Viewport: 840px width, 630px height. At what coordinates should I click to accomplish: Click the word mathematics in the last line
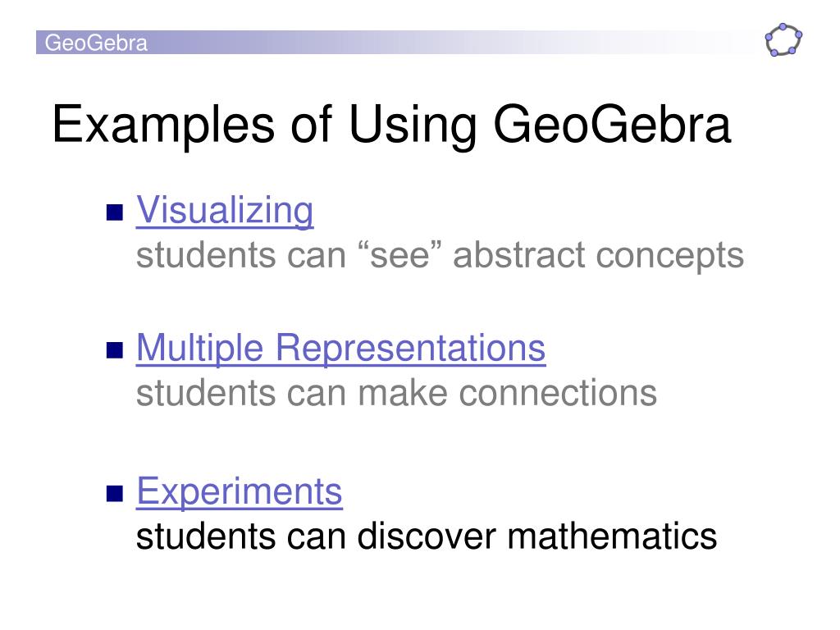(x=612, y=536)
